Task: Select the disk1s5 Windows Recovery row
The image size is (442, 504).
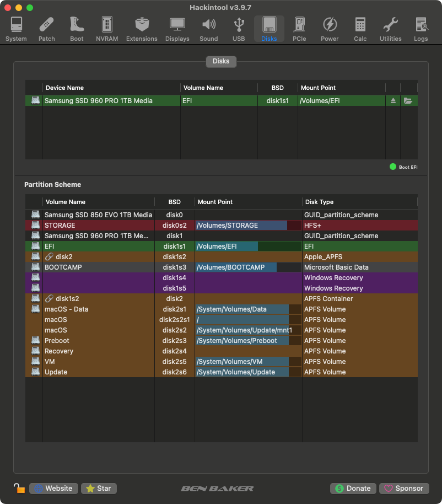Action: click(222, 288)
